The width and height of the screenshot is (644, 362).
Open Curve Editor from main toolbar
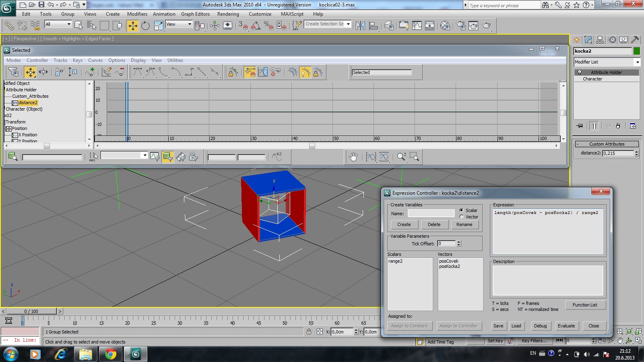click(x=417, y=26)
